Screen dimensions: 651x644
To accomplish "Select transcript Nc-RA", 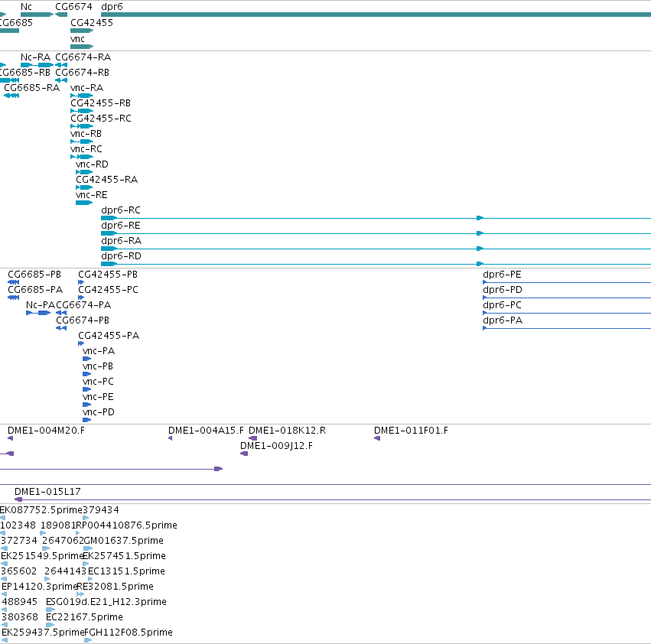I will point(35,57).
